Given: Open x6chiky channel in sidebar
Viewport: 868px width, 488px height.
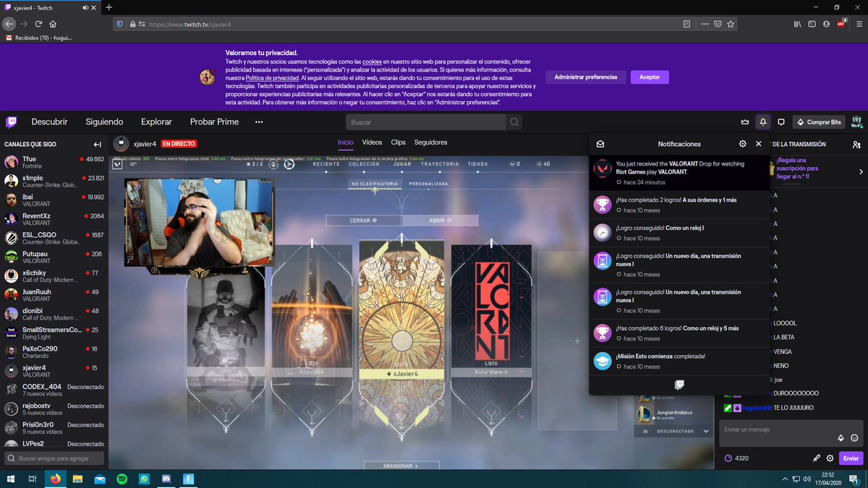Looking at the screenshot, I should pyautogui.click(x=54, y=276).
